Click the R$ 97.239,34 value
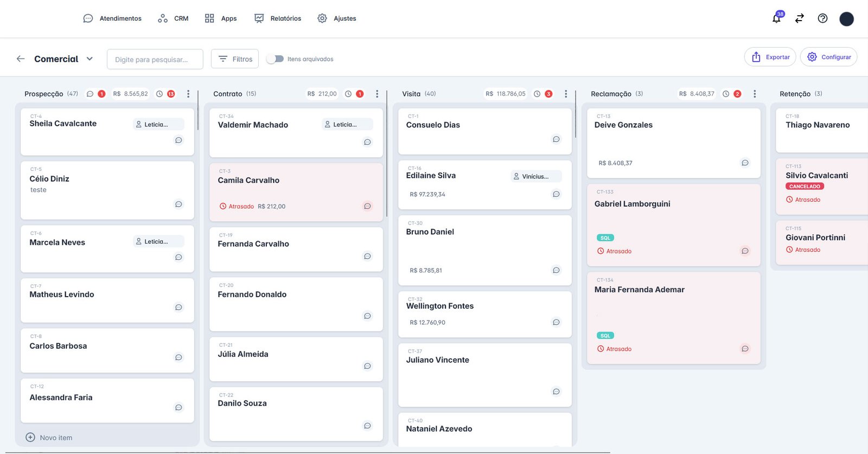This screenshot has width=868, height=454. 427,194
